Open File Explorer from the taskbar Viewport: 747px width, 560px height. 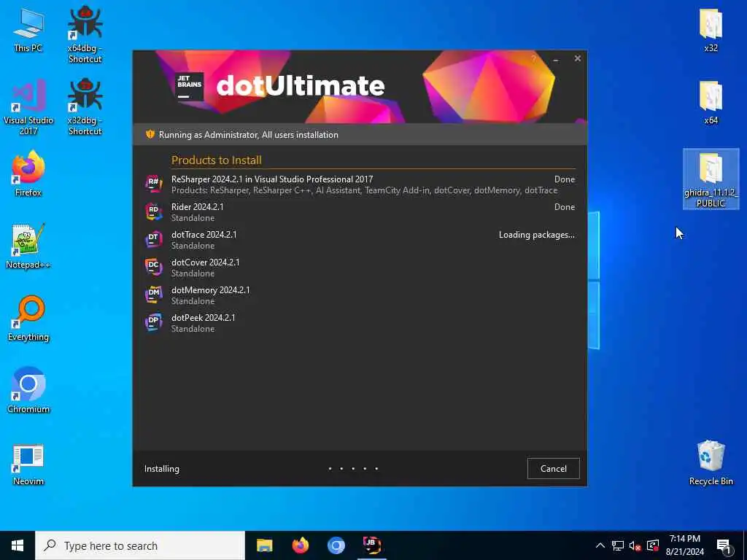[x=264, y=545]
